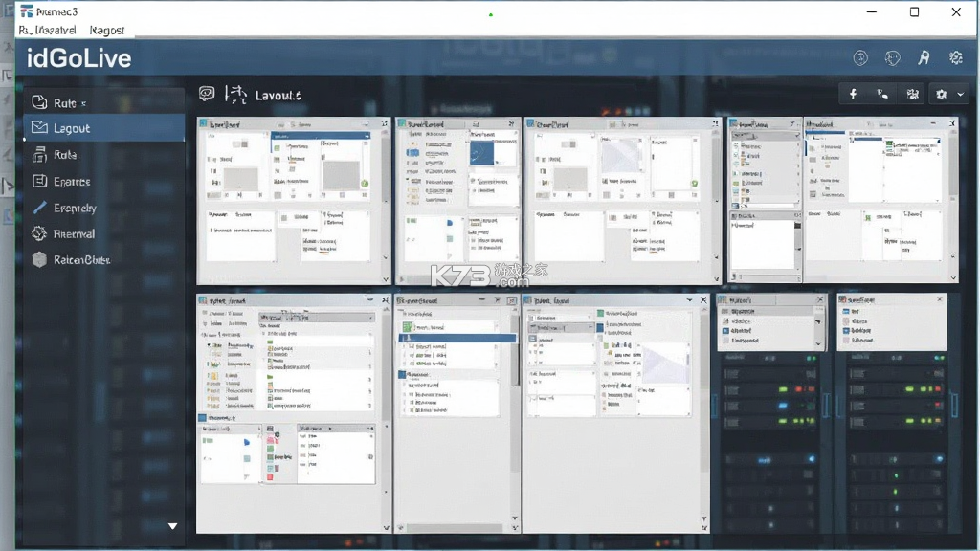The width and height of the screenshot is (980, 551).
Task: Click the green circle icon in first top-row thumbnail
Action: point(365,183)
